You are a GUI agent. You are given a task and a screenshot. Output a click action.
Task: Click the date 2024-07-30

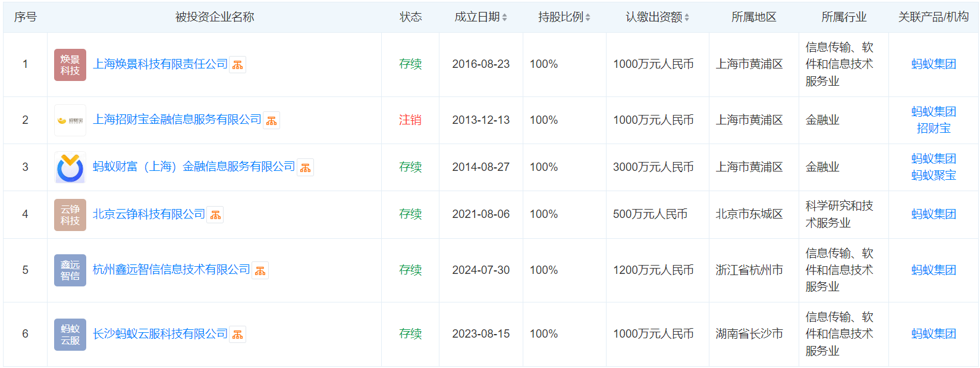click(x=481, y=270)
